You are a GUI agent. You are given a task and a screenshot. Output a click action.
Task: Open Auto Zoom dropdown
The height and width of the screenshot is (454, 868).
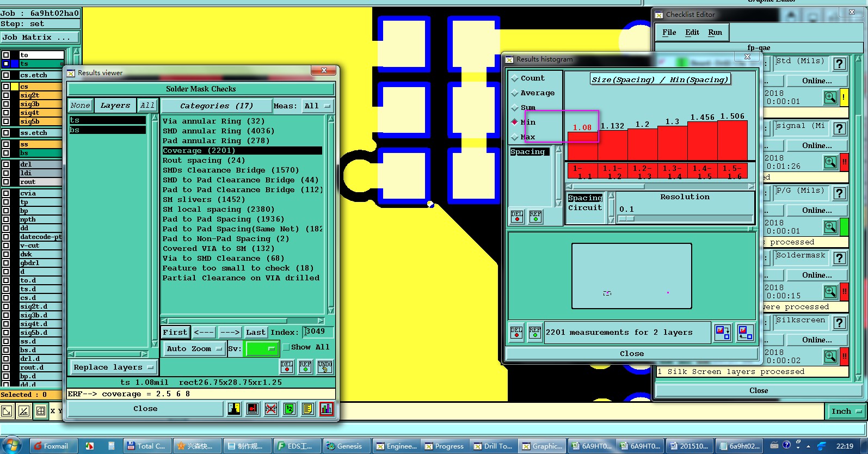(194, 349)
